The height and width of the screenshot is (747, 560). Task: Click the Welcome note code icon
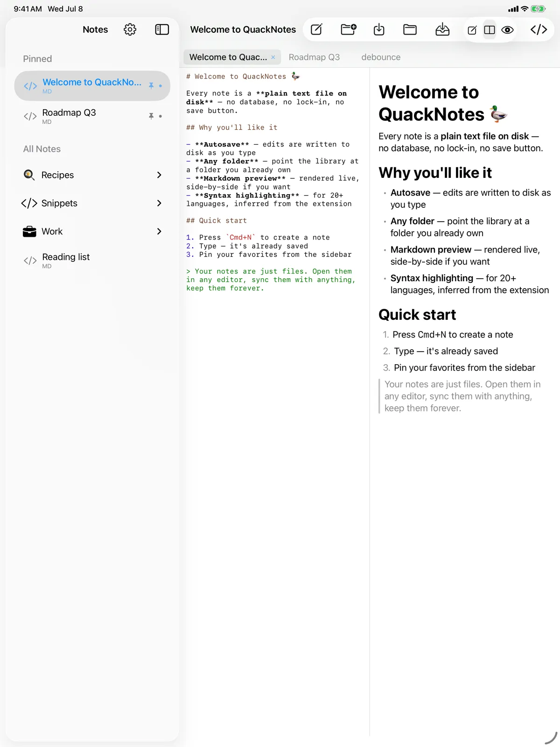tap(30, 86)
